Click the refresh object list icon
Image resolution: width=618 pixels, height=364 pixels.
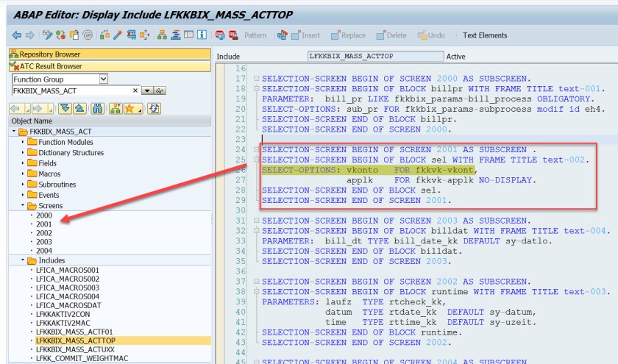click(x=154, y=109)
